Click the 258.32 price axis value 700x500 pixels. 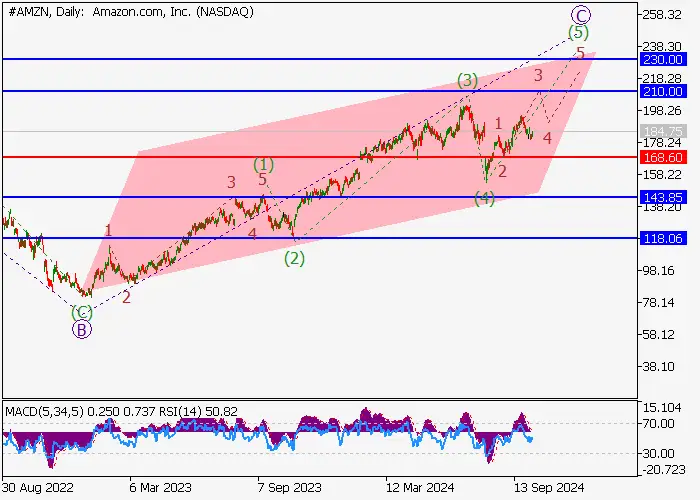[662, 15]
